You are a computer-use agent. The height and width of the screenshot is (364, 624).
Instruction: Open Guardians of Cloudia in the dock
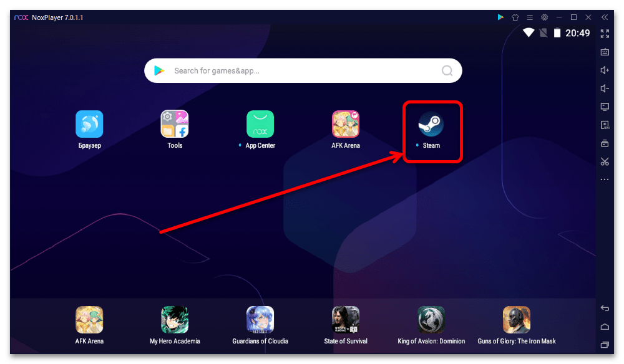click(260, 320)
